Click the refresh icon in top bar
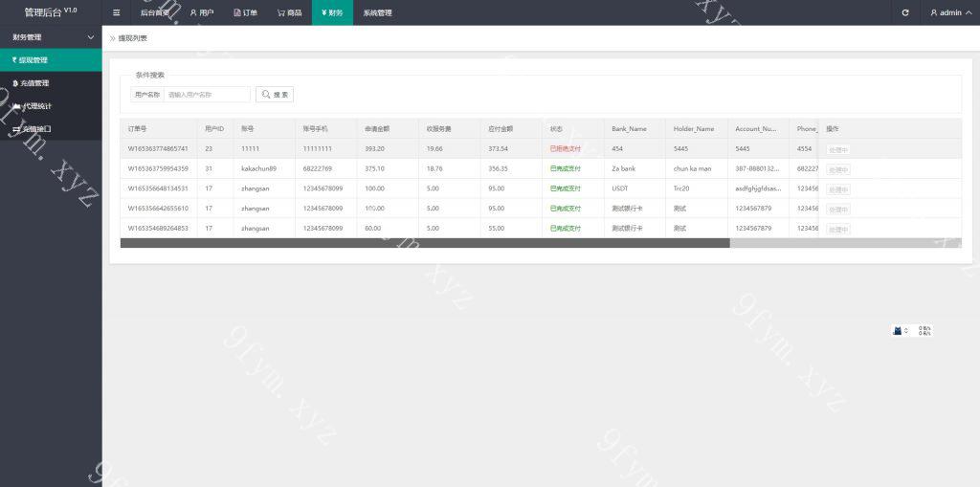 click(x=905, y=12)
